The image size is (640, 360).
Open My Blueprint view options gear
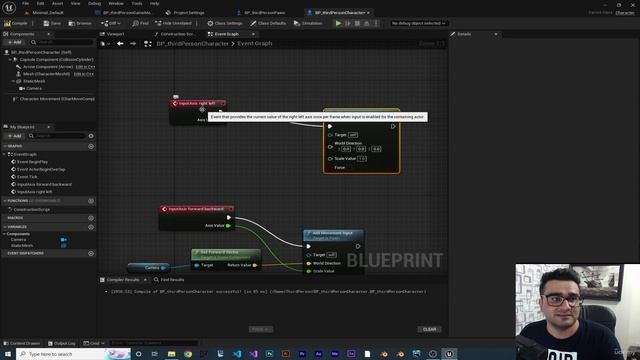pyautogui.click(x=91, y=136)
